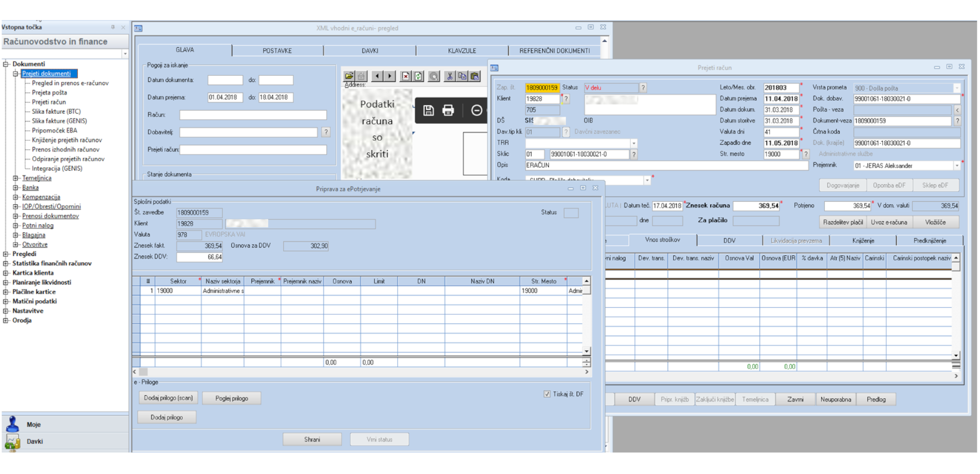Screen dimensions: 980x474
Task: Open the Knjiženje tab
Action: pos(863,241)
